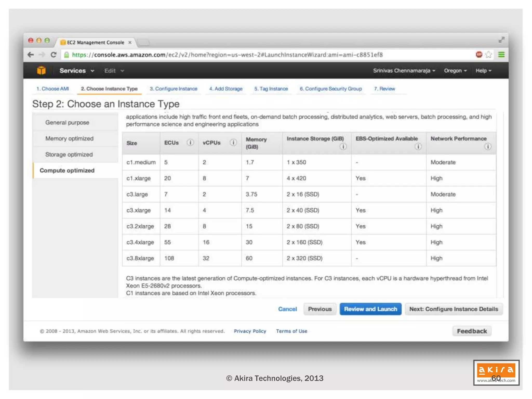This screenshot has height=399, width=532.
Task: Select the c3.xlarge instance row
Action: (138, 210)
